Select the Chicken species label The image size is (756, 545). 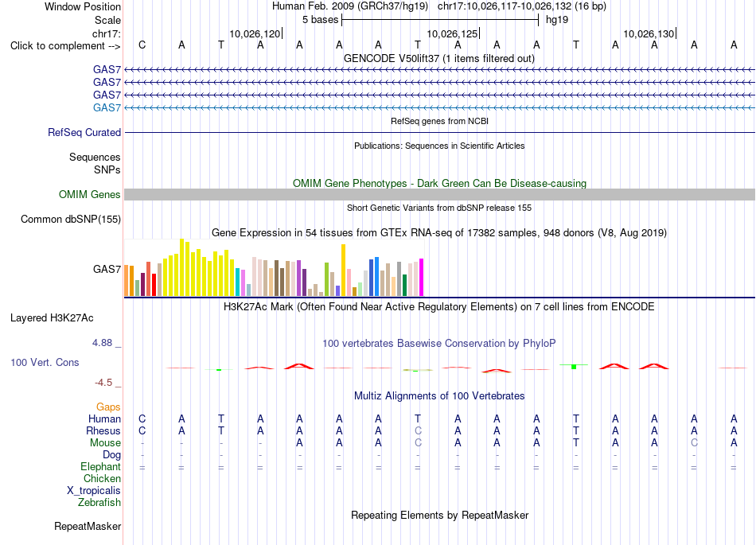(x=102, y=478)
